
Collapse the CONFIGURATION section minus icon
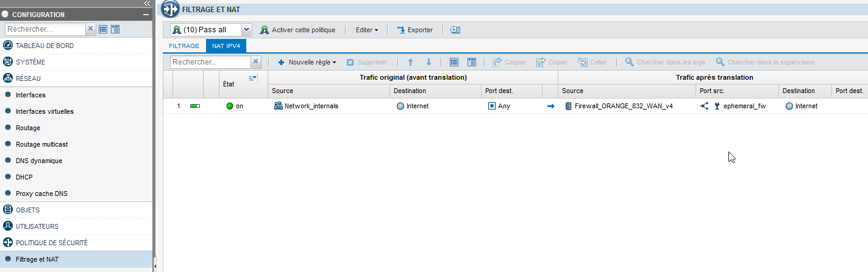(x=146, y=14)
